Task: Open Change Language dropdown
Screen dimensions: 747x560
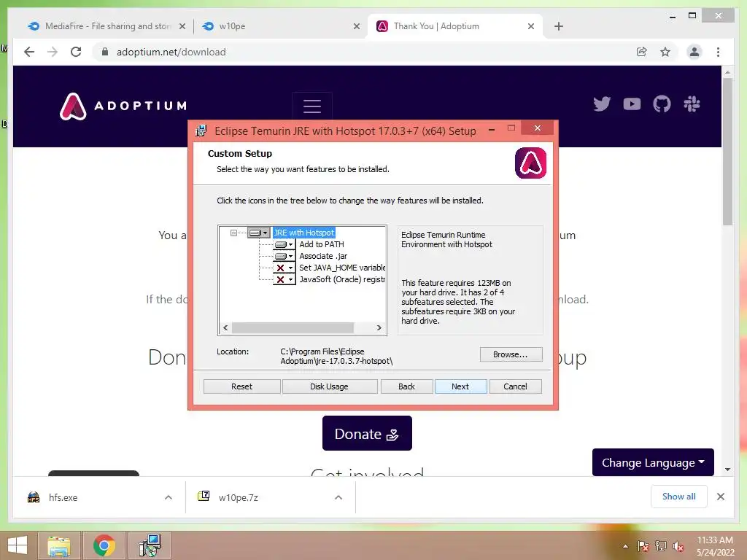Action: click(653, 462)
